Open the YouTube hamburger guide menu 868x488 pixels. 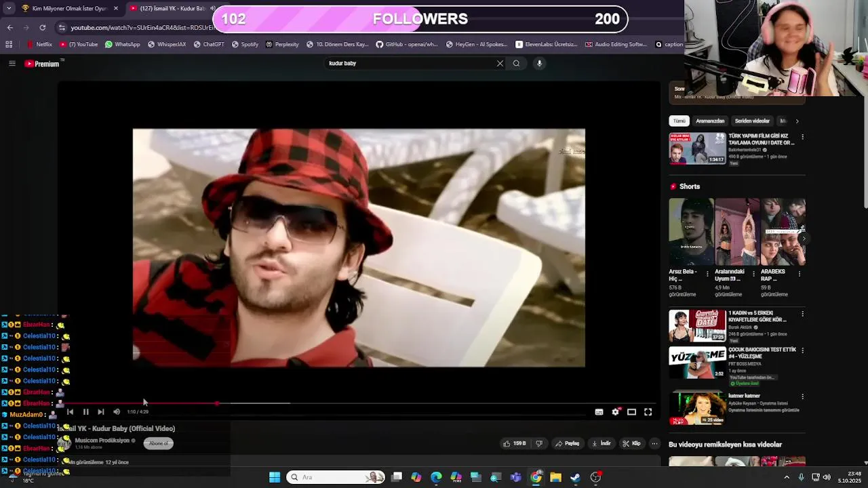[x=12, y=64]
